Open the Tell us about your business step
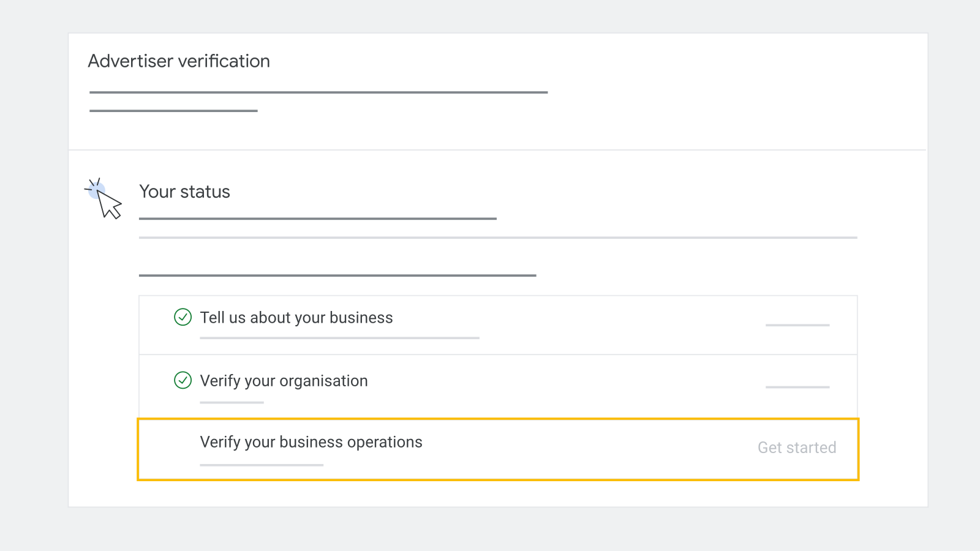Screen dimensions: 980x551 pyautogui.click(x=498, y=325)
